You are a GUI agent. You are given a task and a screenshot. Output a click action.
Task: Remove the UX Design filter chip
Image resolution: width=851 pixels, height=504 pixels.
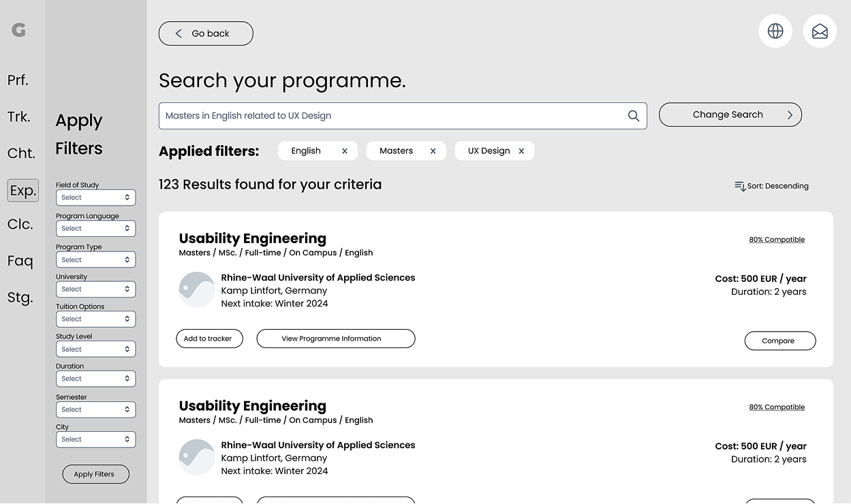click(x=521, y=151)
